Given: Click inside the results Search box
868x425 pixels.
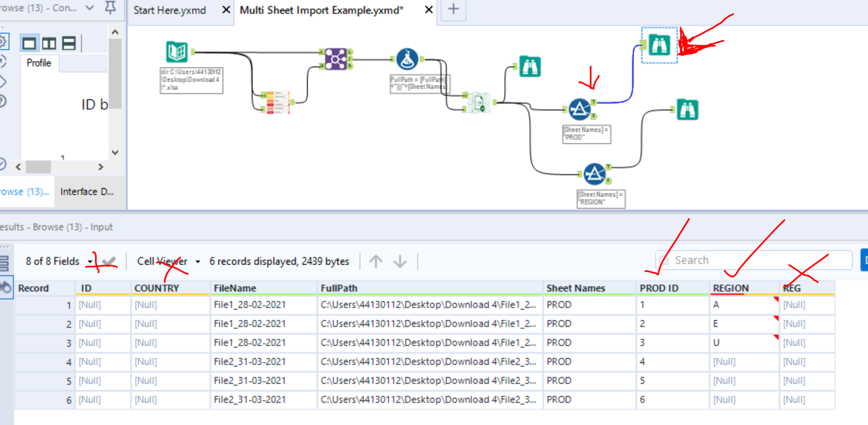Looking at the screenshot, I should coord(753,260).
